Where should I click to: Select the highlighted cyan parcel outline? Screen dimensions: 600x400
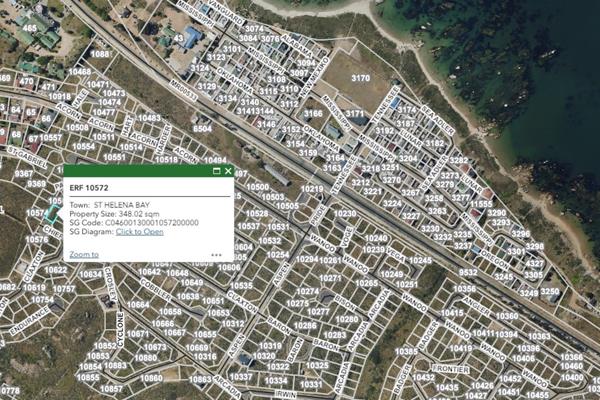52,213
